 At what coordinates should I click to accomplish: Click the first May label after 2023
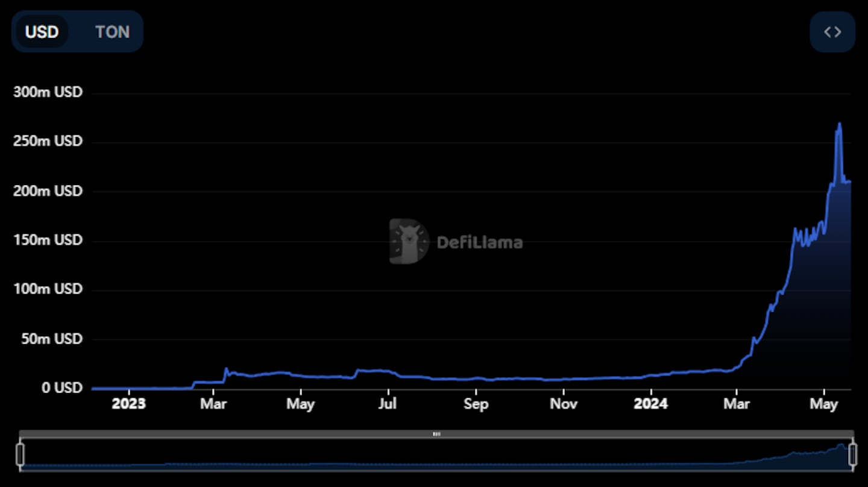click(x=300, y=404)
